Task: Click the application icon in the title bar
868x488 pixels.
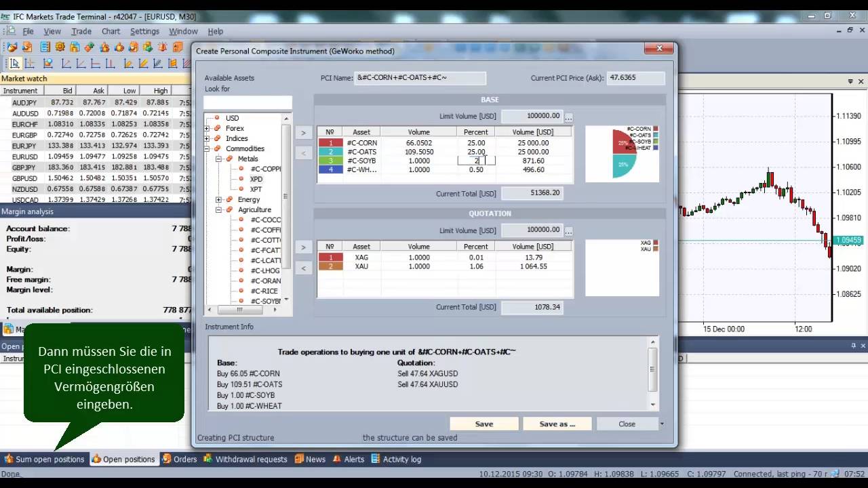Action: tap(6, 16)
